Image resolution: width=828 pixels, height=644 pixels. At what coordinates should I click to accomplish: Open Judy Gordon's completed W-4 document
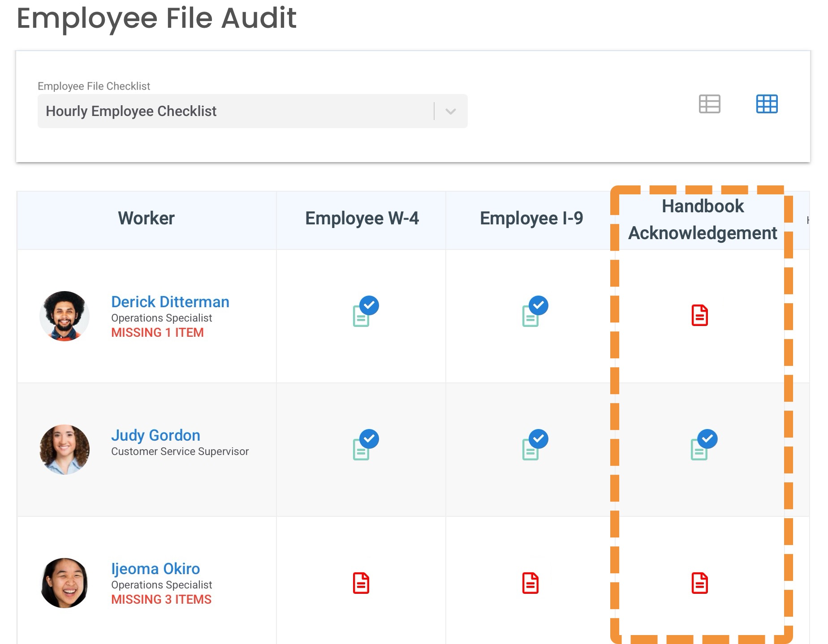click(364, 446)
